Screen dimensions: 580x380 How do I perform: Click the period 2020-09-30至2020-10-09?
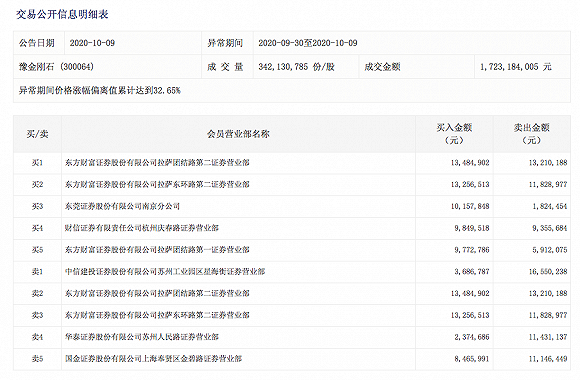coord(308,43)
